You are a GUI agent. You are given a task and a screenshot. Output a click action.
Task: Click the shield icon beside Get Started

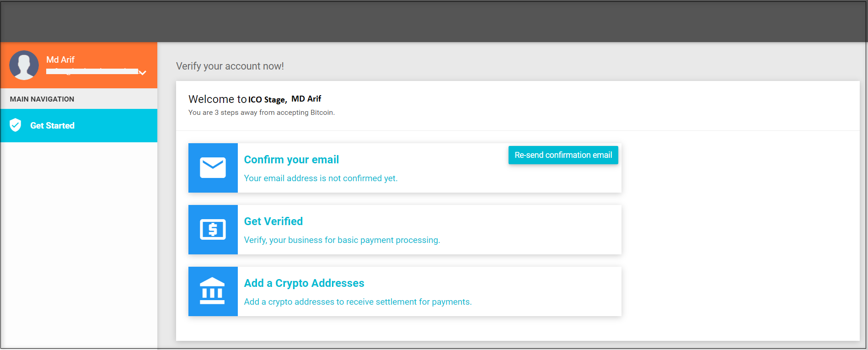click(x=15, y=125)
